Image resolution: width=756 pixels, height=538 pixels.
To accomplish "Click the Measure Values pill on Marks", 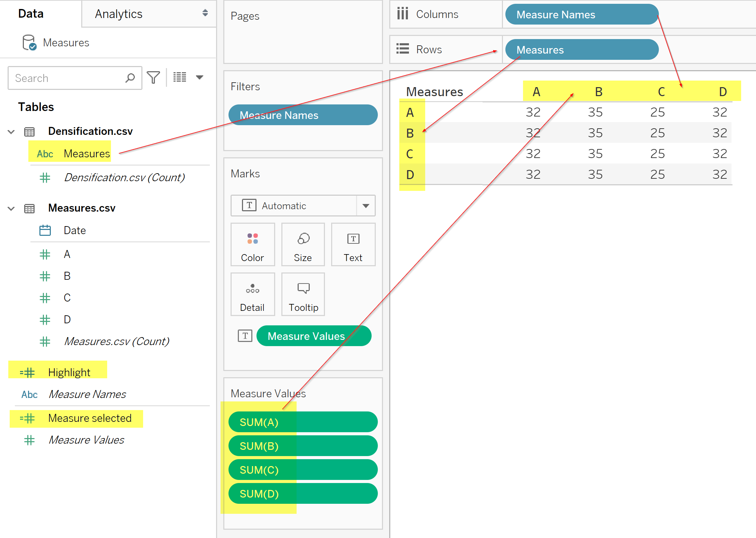I will (x=314, y=336).
